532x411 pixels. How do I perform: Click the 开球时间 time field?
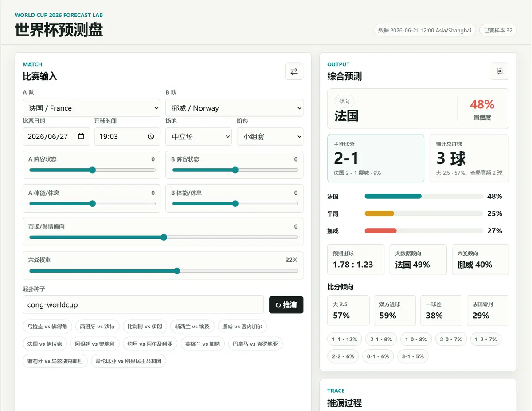click(127, 137)
